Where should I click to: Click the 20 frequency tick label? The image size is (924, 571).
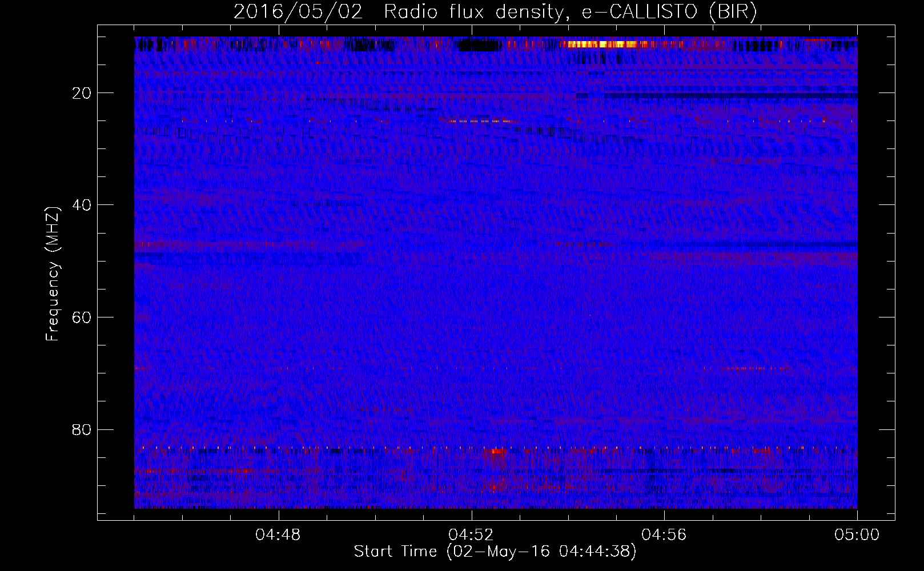point(82,93)
